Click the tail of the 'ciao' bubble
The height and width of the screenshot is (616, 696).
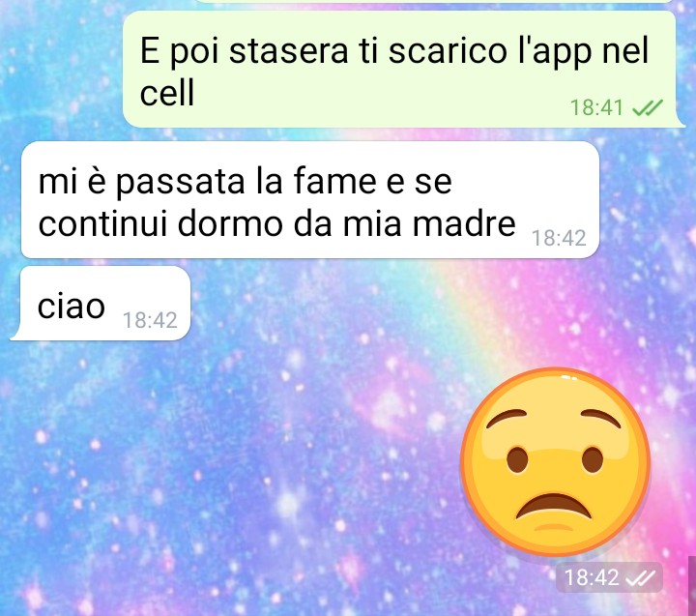click(15, 336)
